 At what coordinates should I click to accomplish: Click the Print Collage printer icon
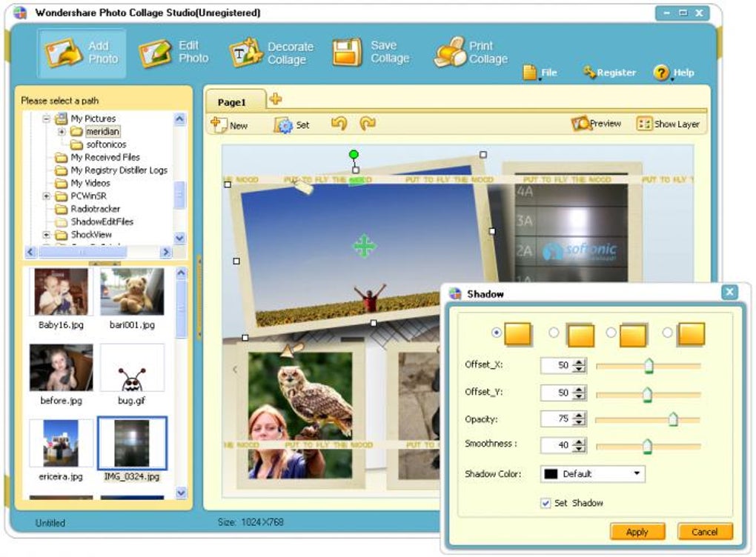tap(450, 52)
